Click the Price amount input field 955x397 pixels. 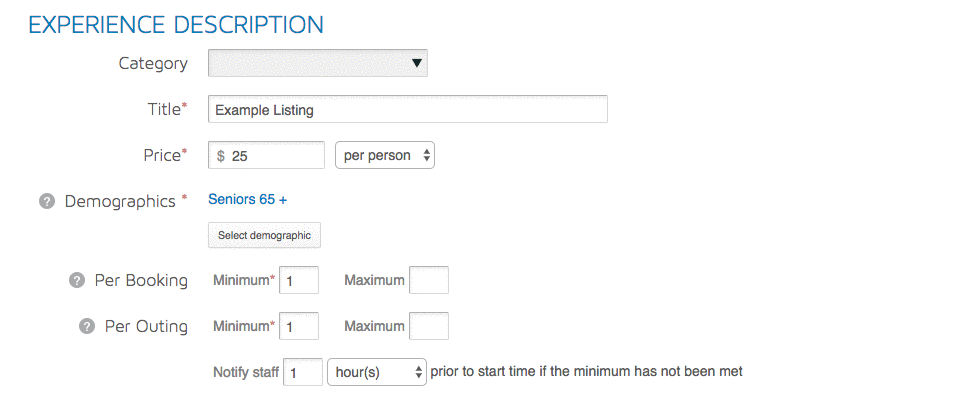pyautogui.click(x=266, y=156)
